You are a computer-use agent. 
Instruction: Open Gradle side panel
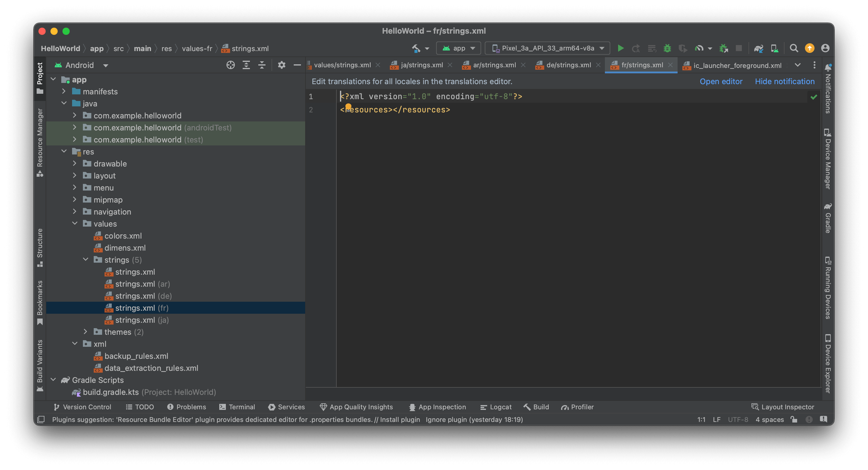click(827, 218)
